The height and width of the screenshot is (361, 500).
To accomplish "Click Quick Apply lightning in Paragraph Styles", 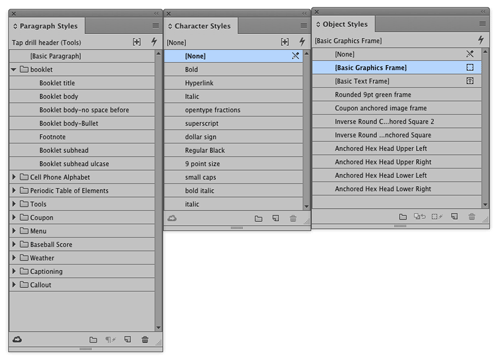I will coord(154,42).
